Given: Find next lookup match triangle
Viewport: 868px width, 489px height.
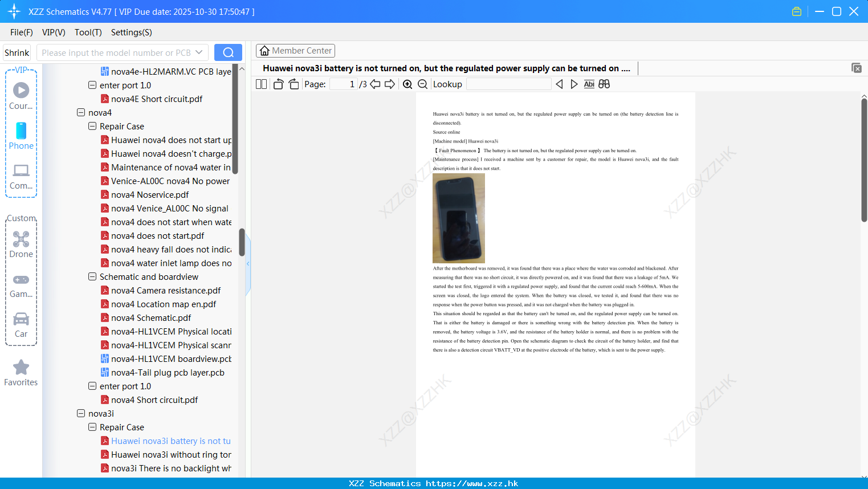Looking at the screenshot, I should click(574, 84).
